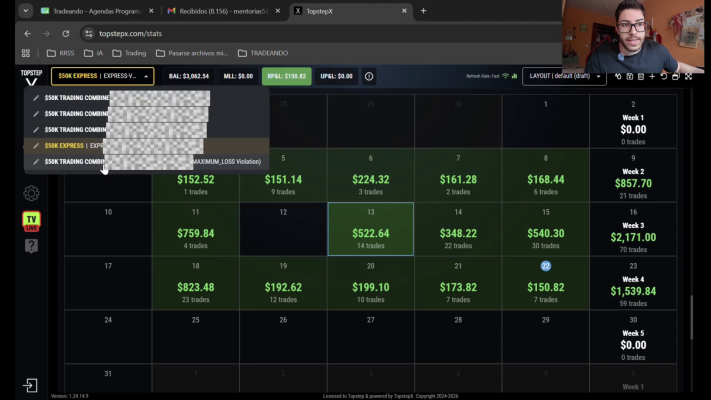The width and height of the screenshot is (711, 400).
Task: Open the LAYOUT default (draft) dropdown
Action: 564,76
